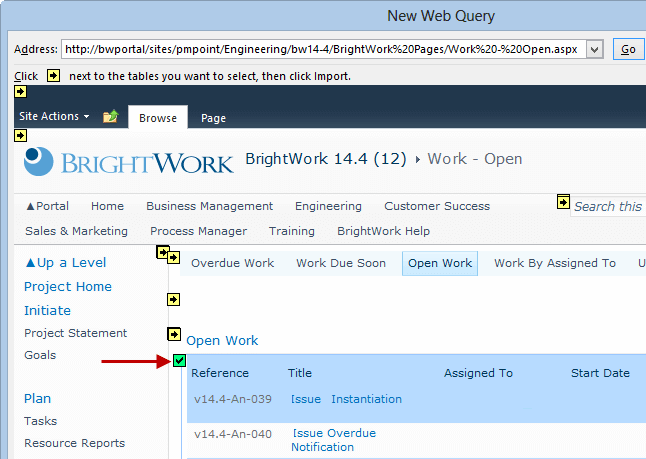Open the Training navigation item
The width and height of the screenshot is (646, 459).
pos(291,231)
